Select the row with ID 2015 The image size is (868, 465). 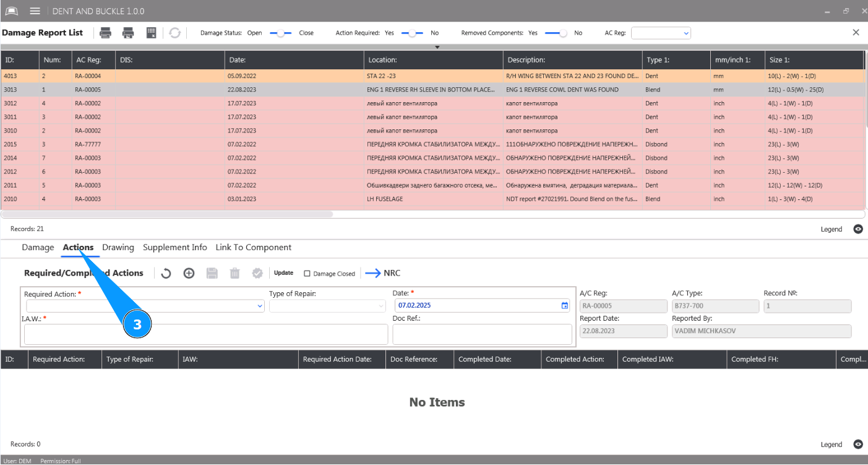(433, 144)
